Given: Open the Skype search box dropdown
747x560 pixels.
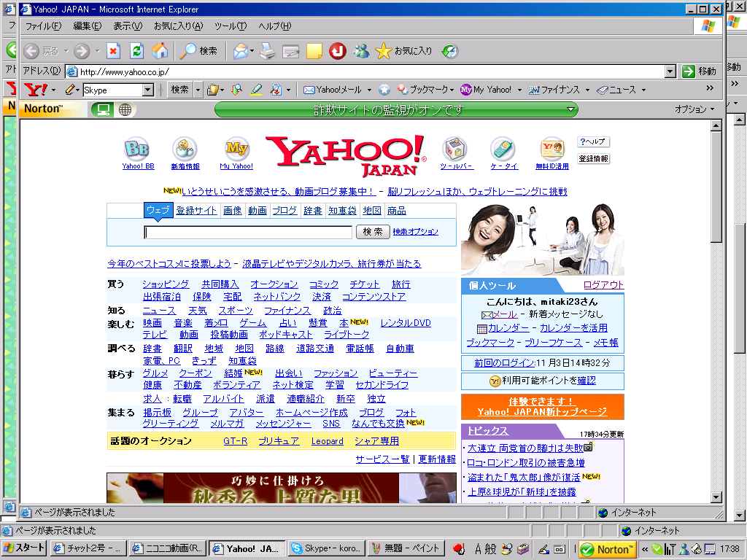Looking at the screenshot, I should (148, 90).
